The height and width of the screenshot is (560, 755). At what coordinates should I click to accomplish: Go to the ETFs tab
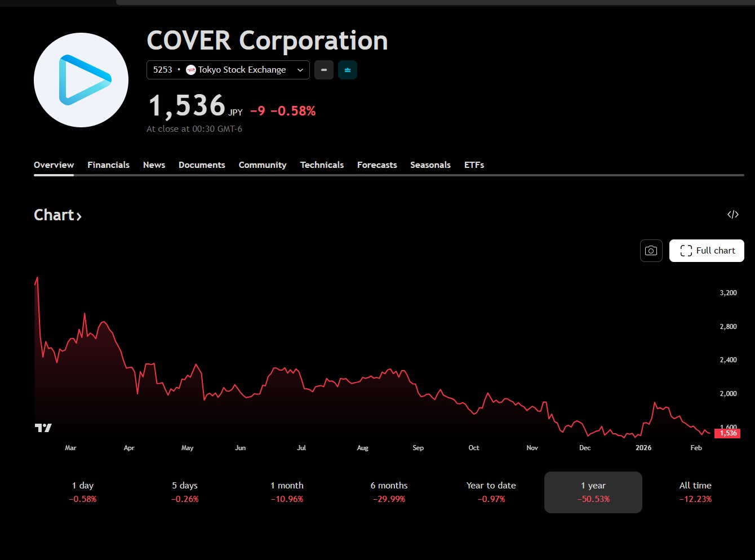pos(474,165)
